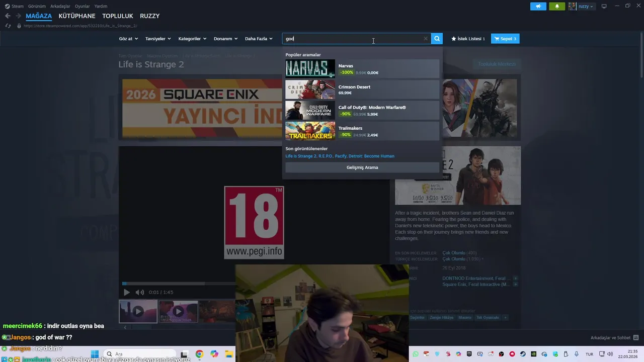644x362 pixels.
Task: Click the magnifier search button
Action: [437, 39]
